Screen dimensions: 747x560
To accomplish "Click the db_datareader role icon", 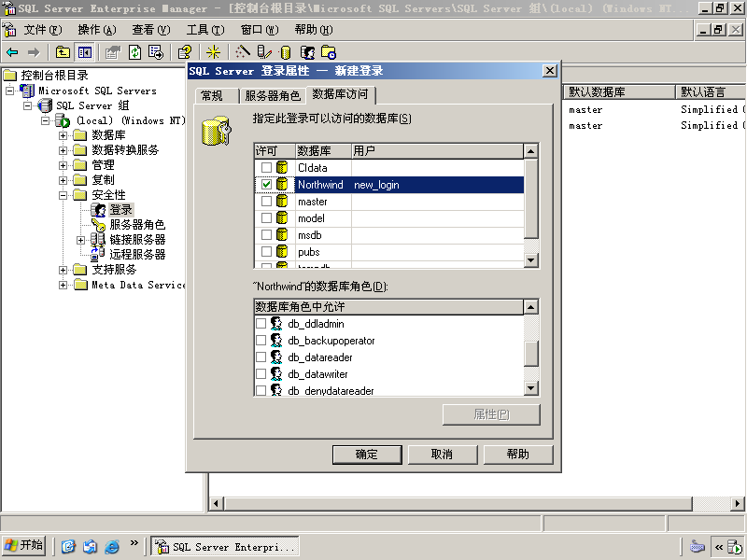I will pyautogui.click(x=276, y=357).
